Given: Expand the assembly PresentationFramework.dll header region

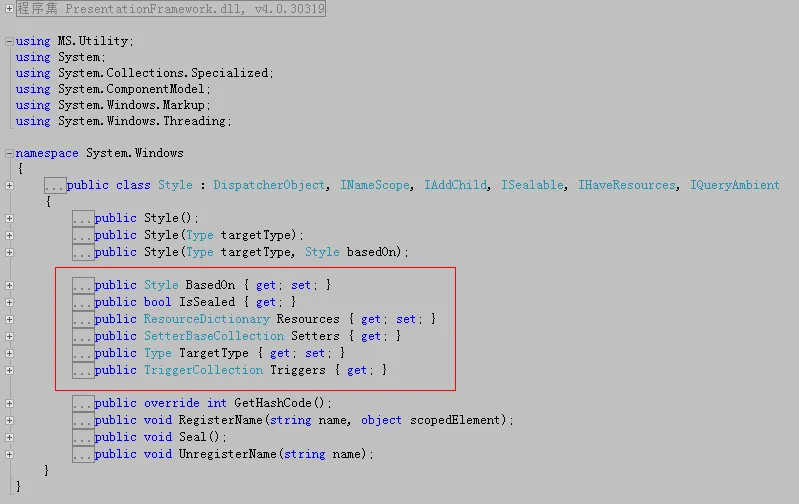Looking at the screenshot, I should [9, 9].
